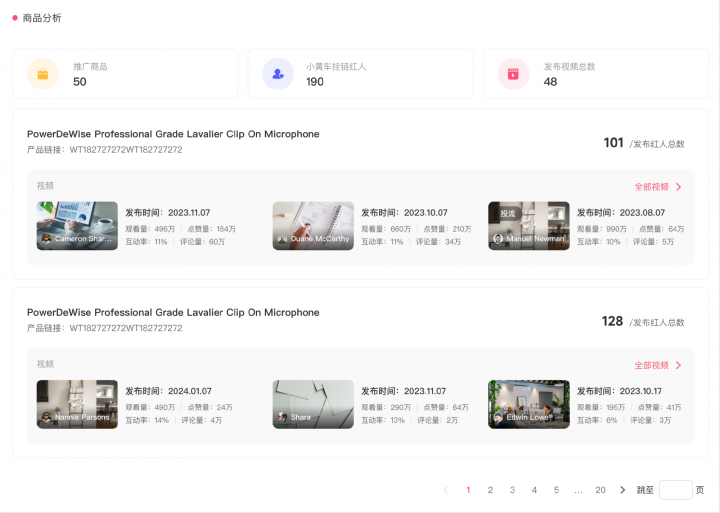Click the purple user icon for 小黄车挂链红人
This screenshot has height=513, width=720.
[x=278, y=74]
